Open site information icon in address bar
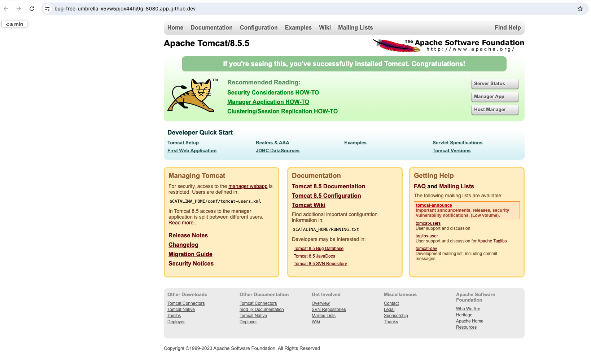Viewport: 591px width, 364px height. [47, 9]
